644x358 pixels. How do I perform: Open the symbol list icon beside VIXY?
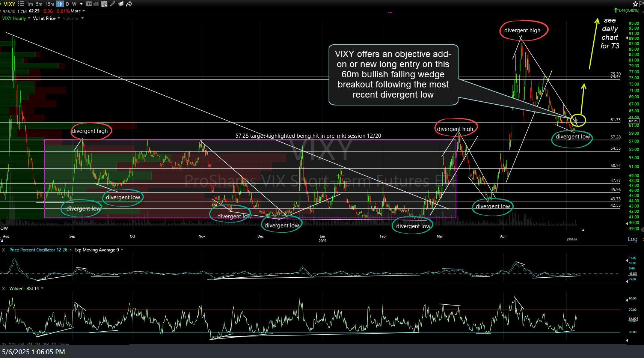coord(21,4)
